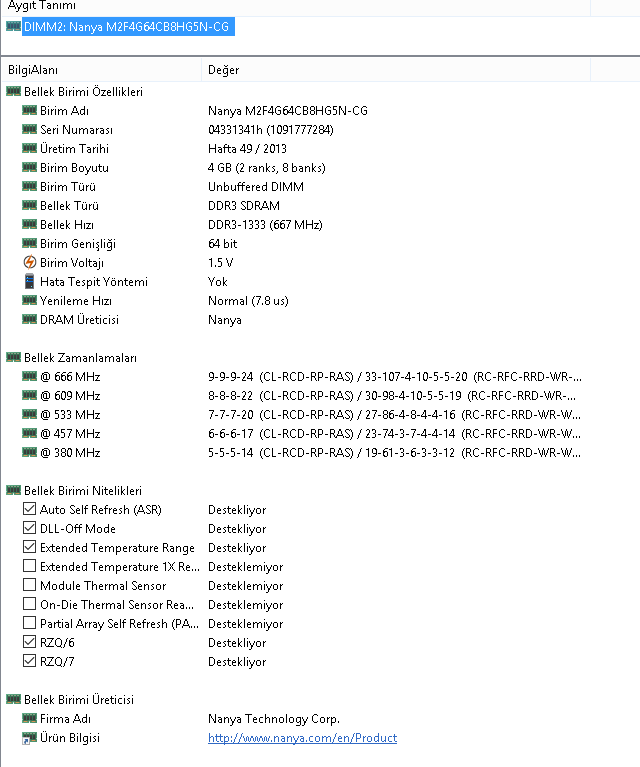640x767 pixels.
Task: Click the @ 609 MHz row icon
Action: 29,395
